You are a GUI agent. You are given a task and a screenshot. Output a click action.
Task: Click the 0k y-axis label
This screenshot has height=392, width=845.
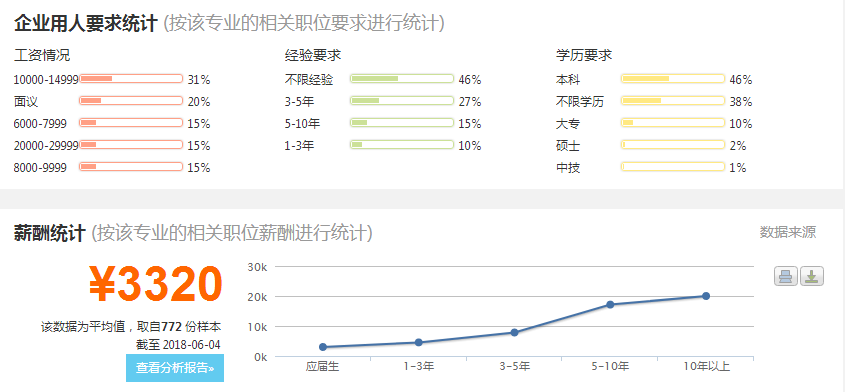260,357
